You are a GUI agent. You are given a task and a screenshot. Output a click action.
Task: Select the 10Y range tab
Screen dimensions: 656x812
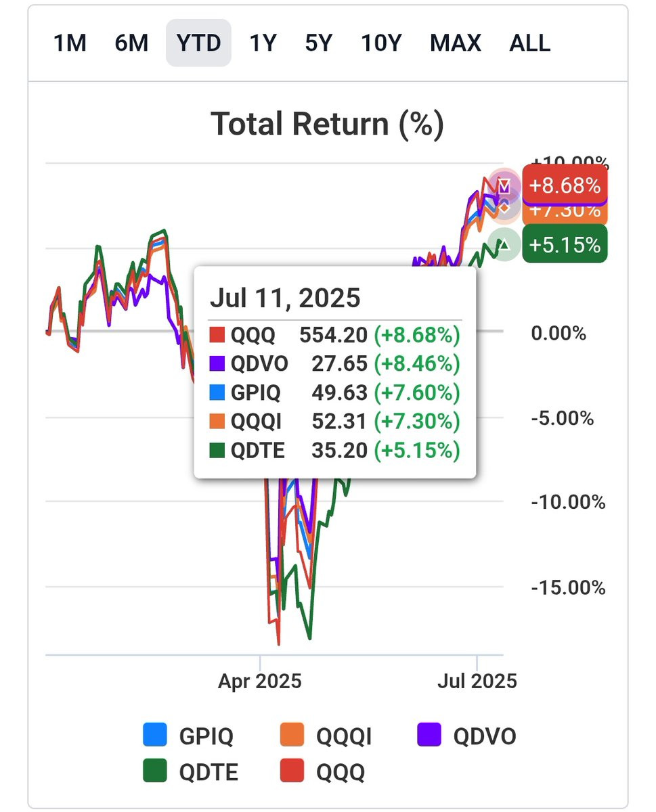[x=381, y=43]
